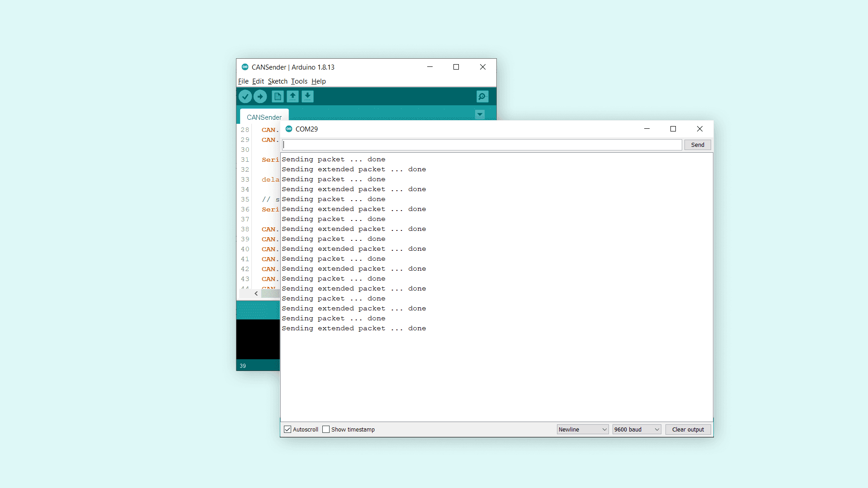The height and width of the screenshot is (488, 868).
Task: Open the Sketch menu
Action: coord(278,81)
